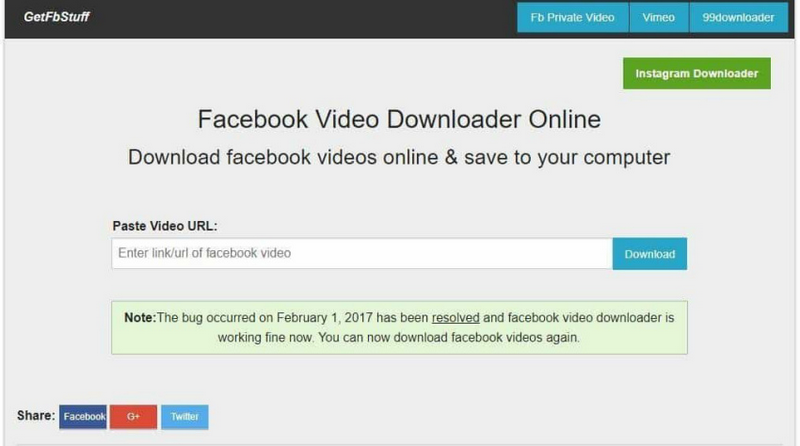Image resolution: width=800 pixels, height=446 pixels.
Task: Open the GetFbStuff home logo
Action: pyautogui.click(x=57, y=17)
